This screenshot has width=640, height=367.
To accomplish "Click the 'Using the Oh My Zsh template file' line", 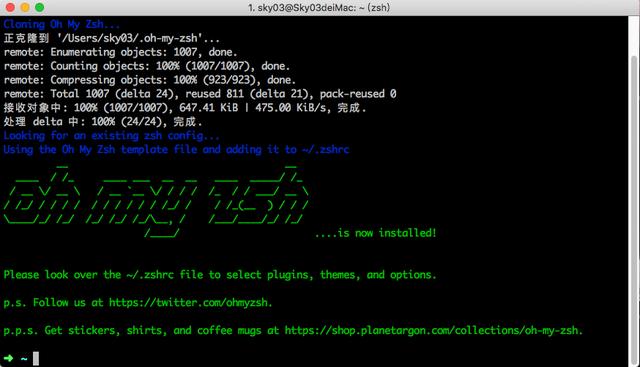I will (x=176, y=149).
